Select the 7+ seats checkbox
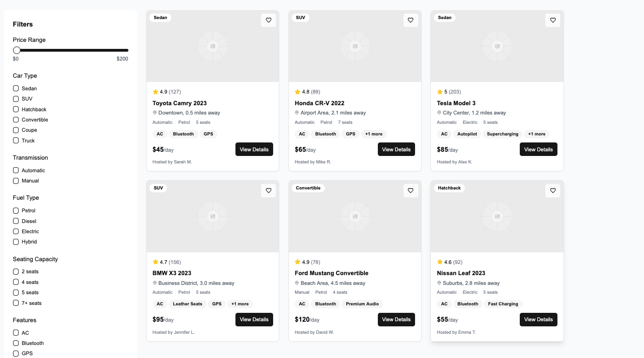644x358 pixels. (x=16, y=303)
